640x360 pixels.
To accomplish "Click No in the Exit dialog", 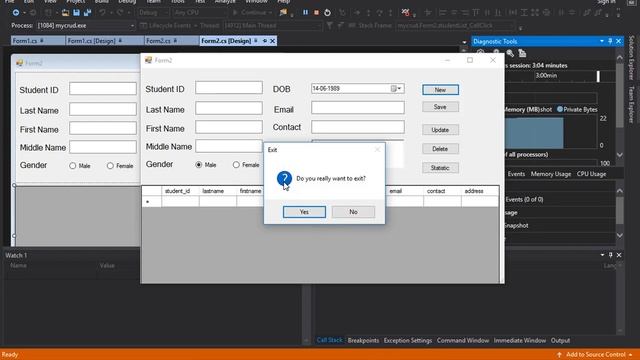I will click(x=353, y=212).
